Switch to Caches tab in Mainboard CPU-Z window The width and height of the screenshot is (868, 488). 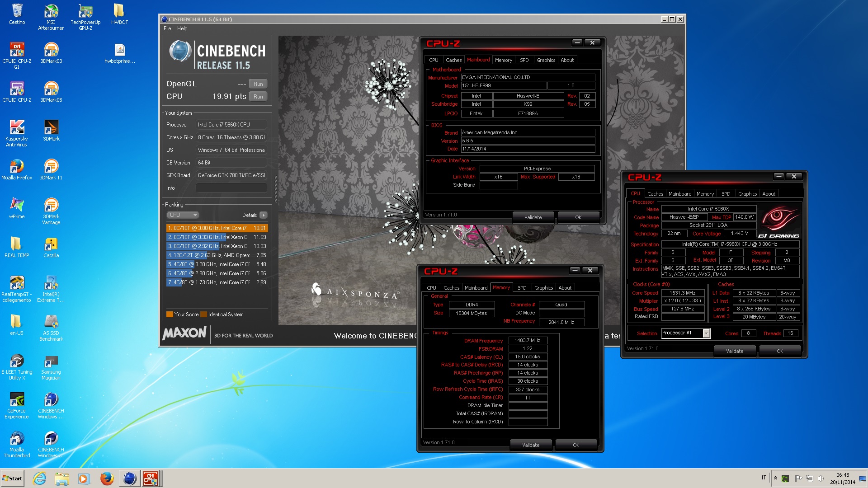pyautogui.click(x=453, y=60)
